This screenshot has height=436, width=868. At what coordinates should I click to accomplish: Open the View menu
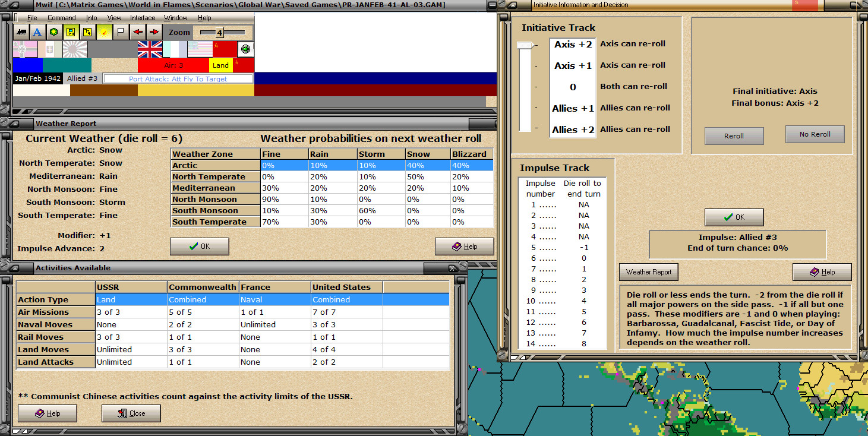[114, 18]
